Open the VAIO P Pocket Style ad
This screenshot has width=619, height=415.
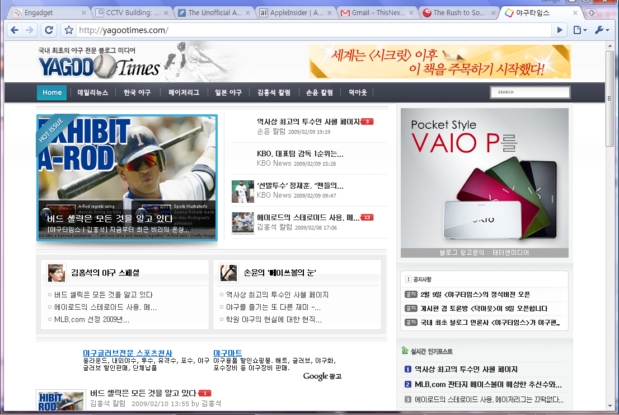(x=485, y=183)
